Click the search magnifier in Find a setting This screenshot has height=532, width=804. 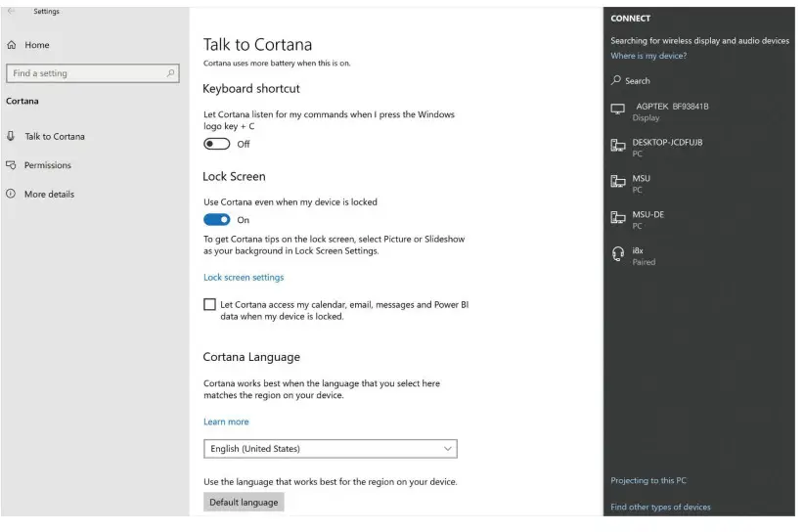171,73
